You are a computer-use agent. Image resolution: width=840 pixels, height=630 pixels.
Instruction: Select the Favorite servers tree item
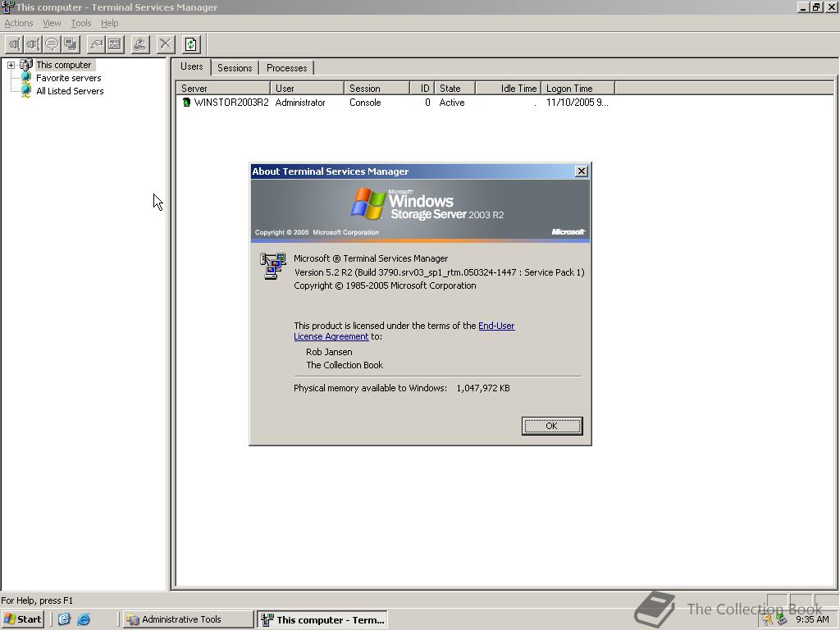point(69,78)
